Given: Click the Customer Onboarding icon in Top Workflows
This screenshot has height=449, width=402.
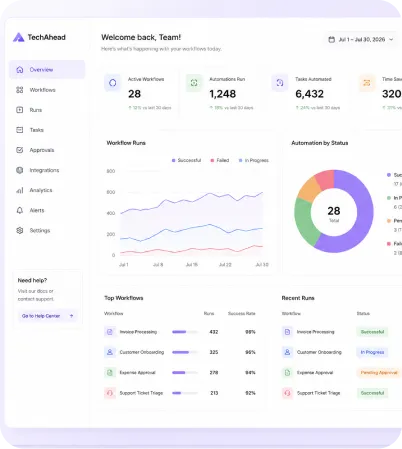Looking at the screenshot, I should click(110, 352).
